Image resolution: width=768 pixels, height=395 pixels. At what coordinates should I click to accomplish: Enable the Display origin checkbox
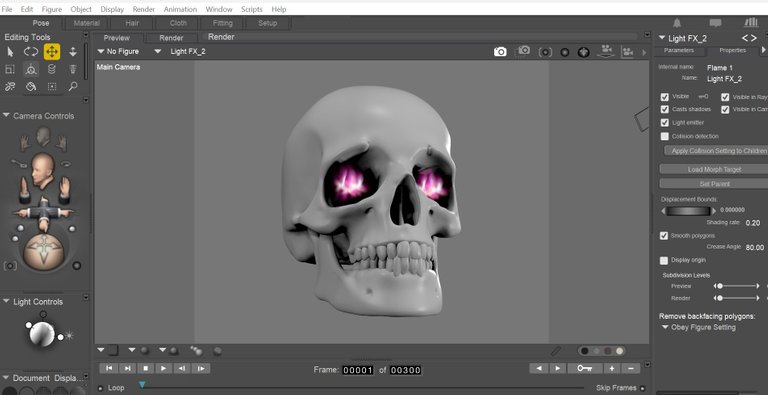pyautogui.click(x=664, y=260)
